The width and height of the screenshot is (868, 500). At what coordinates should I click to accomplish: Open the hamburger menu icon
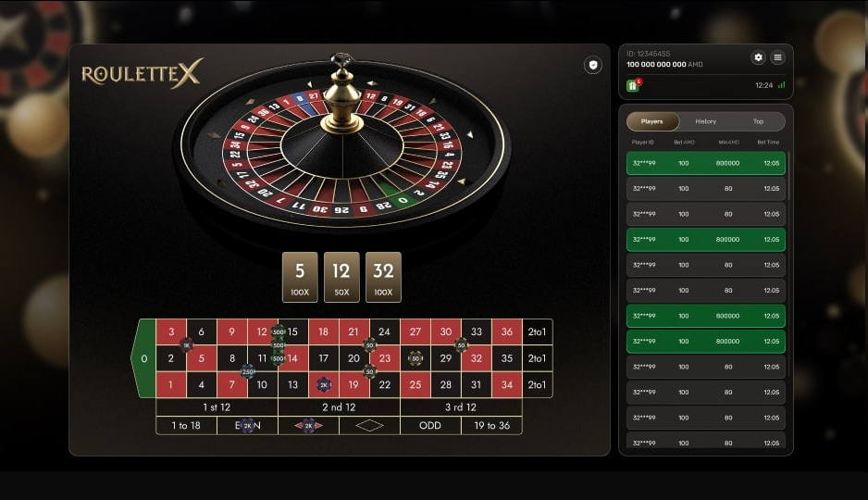click(x=777, y=57)
